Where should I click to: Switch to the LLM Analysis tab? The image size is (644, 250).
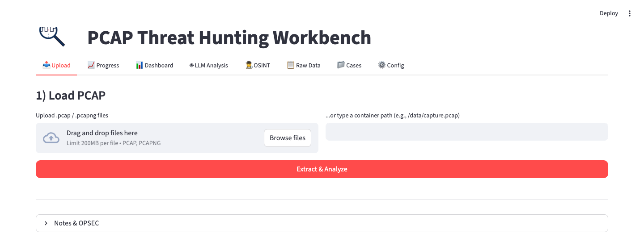208,65
